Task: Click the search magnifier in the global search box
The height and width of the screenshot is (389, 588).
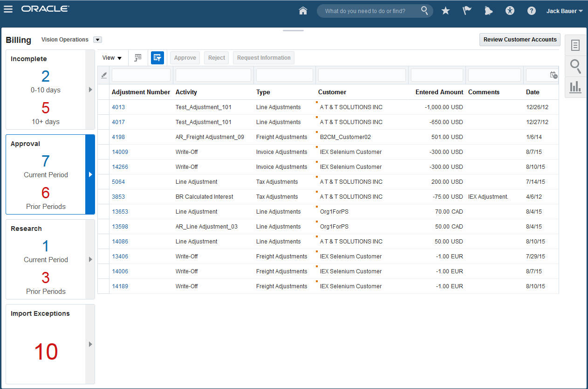Action: (x=424, y=10)
